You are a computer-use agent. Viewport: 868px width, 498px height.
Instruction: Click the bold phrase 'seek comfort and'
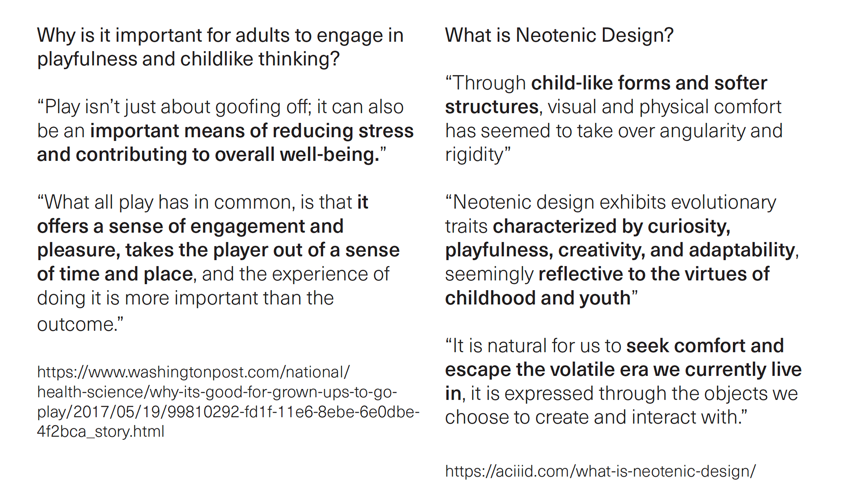(705, 346)
